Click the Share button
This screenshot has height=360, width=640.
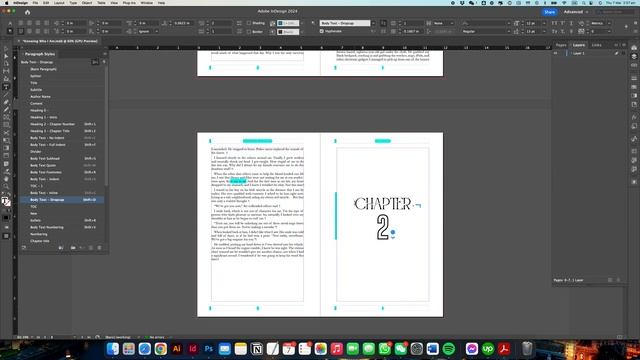549,12
